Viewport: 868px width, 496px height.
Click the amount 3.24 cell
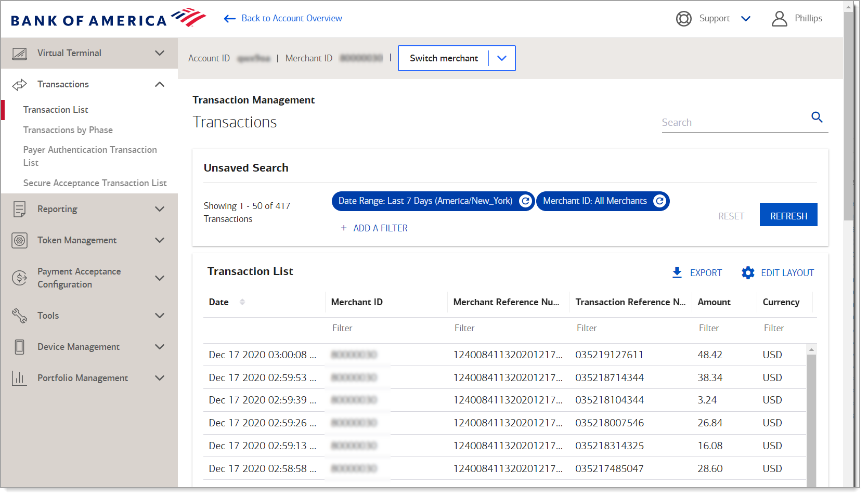tap(707, 400)
